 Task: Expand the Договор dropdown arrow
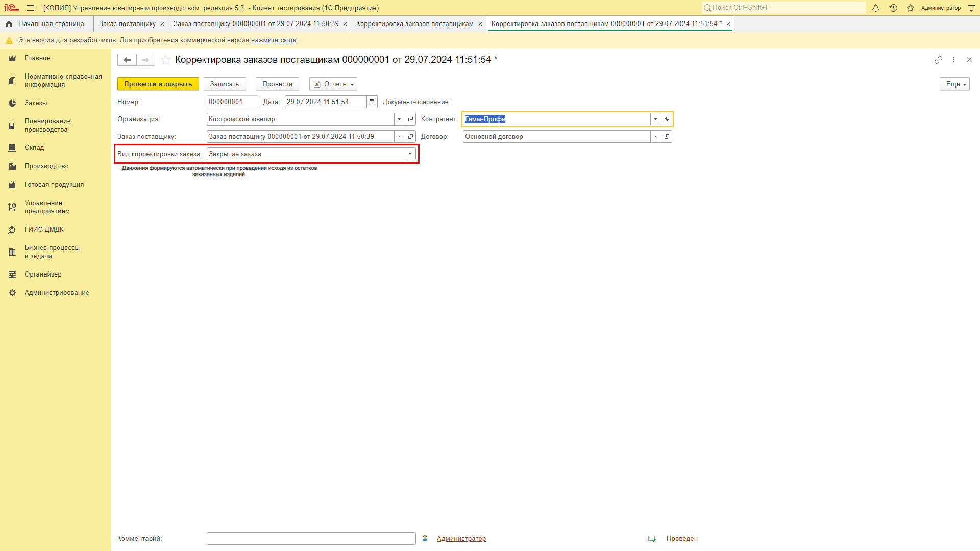656,137
